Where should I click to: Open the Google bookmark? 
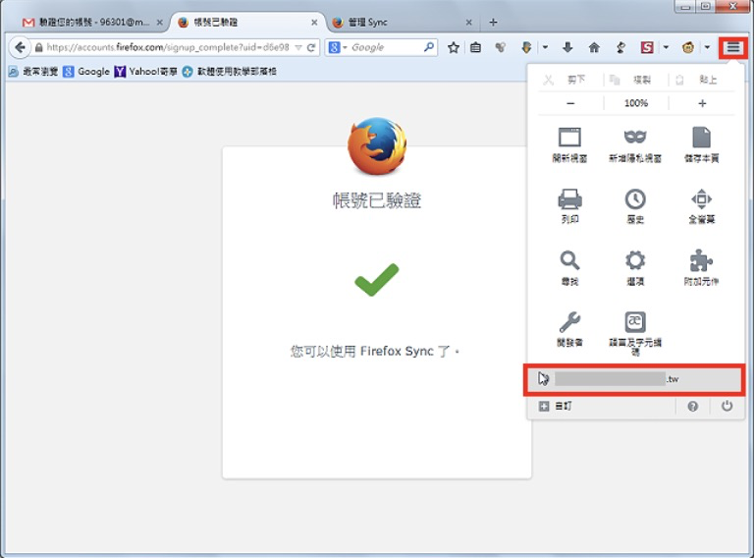pos(86,72)
